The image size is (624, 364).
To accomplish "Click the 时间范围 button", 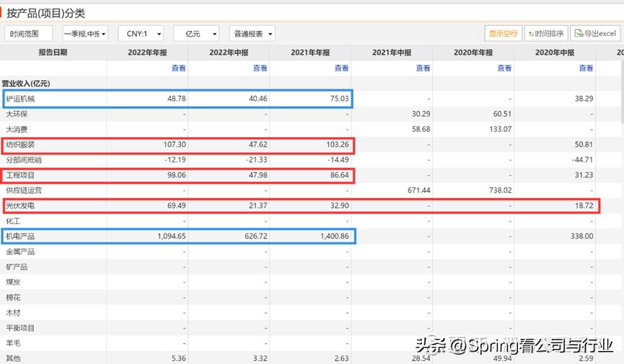I will pyautogui.click(x=28, y=34).
